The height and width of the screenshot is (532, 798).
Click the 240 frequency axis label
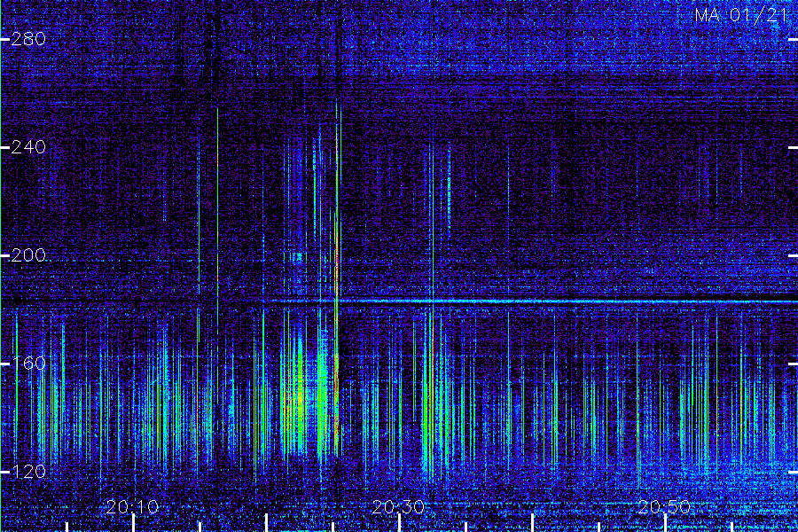click(x=28, y=148)
